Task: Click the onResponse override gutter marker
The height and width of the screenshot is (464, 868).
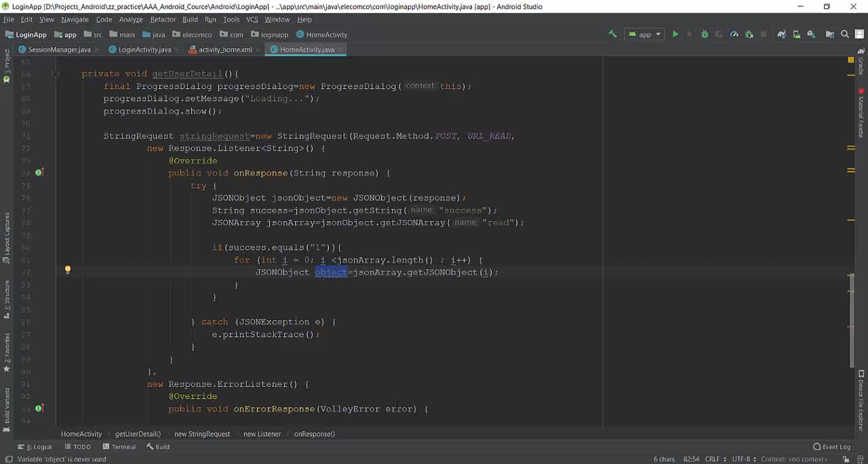Action: [39, 173]
